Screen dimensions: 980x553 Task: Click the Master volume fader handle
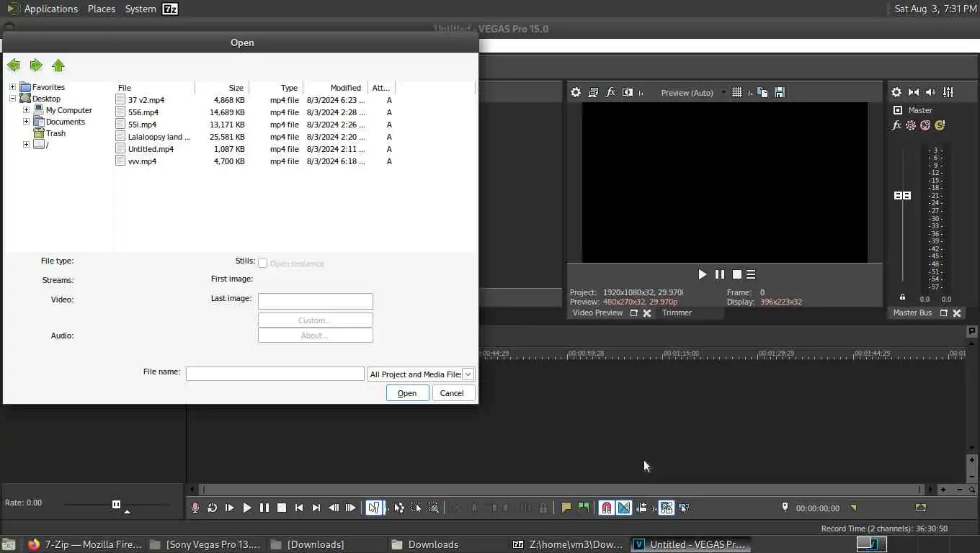point(902,195)
